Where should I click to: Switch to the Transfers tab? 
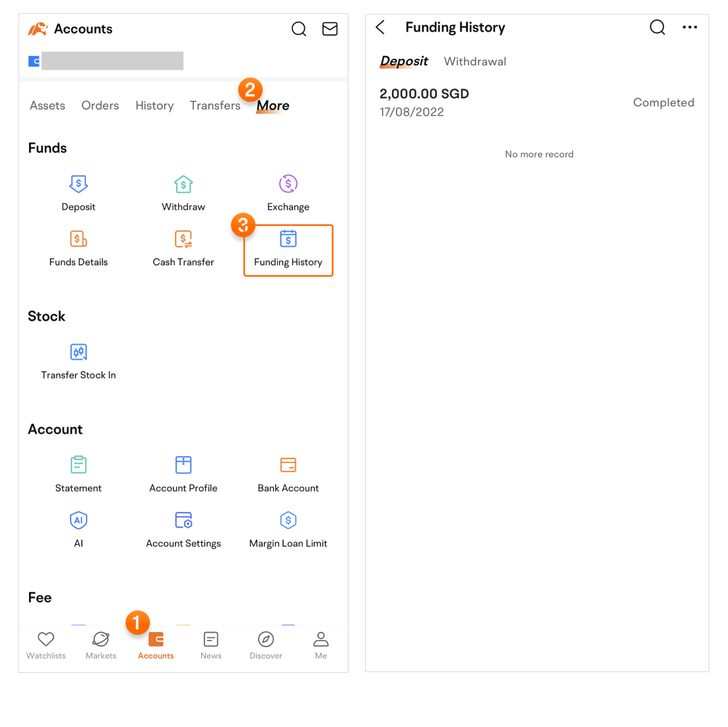pos(215,106)
